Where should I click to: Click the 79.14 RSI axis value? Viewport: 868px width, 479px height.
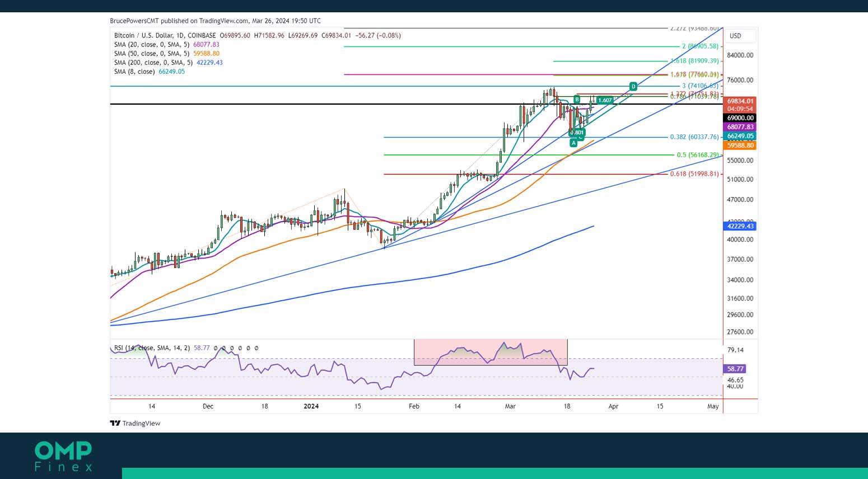pos(735,350)
